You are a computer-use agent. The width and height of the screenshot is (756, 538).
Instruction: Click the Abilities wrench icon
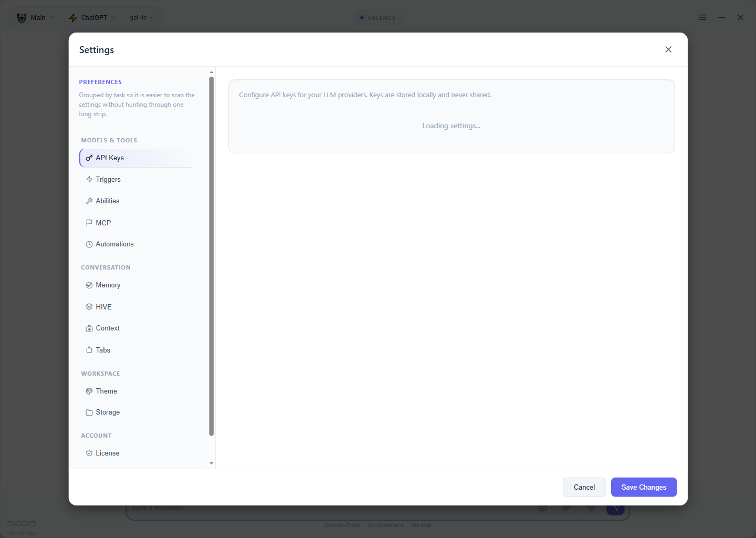pyautogui.click(x=90, y=201)
